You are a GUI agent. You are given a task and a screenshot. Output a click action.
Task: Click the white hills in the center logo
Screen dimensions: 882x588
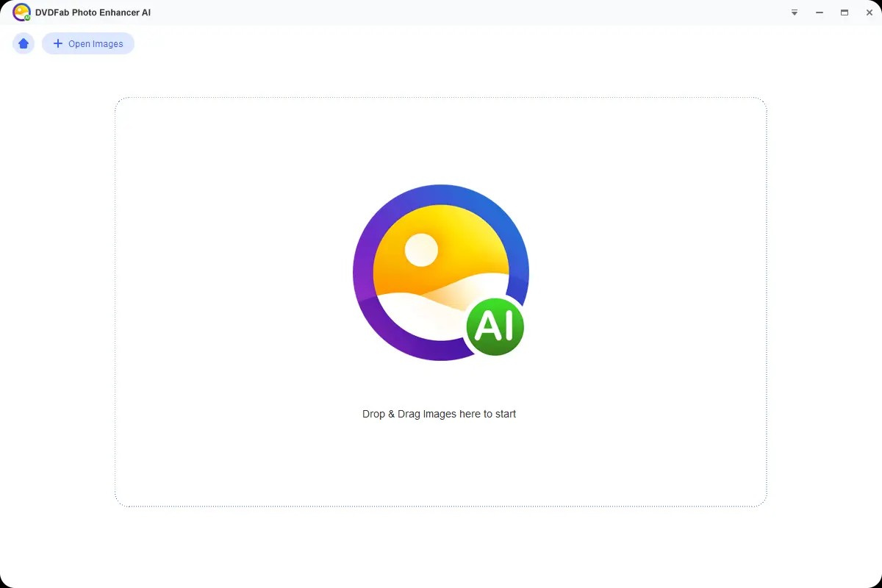(x=412, y=312)
